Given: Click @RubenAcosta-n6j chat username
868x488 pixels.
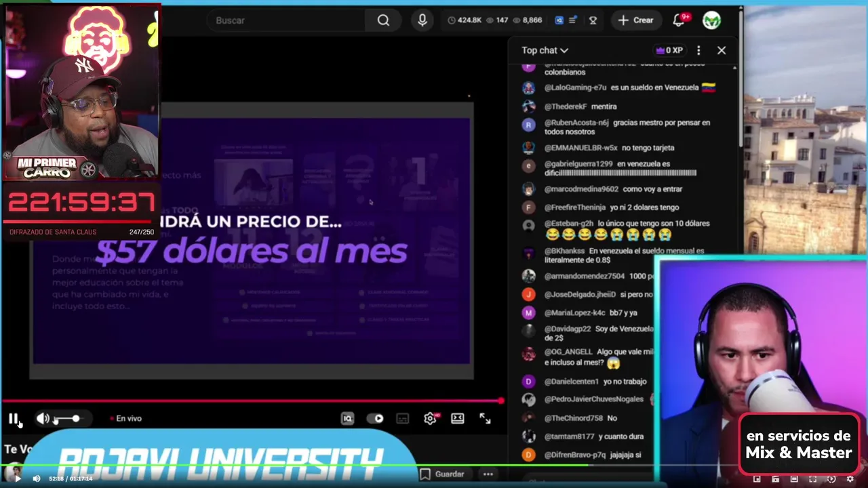Looking at the screenshot, I should [576, 123].
